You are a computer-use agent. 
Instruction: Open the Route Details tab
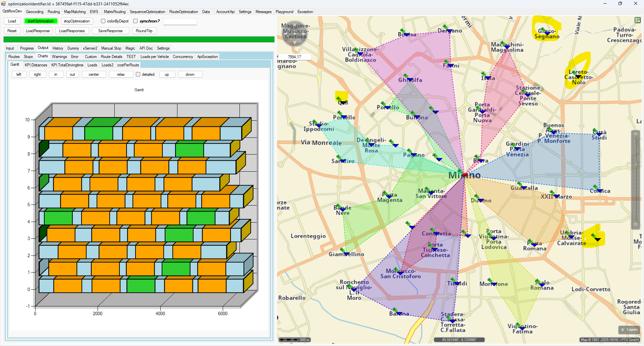click(x=111, y=57)
